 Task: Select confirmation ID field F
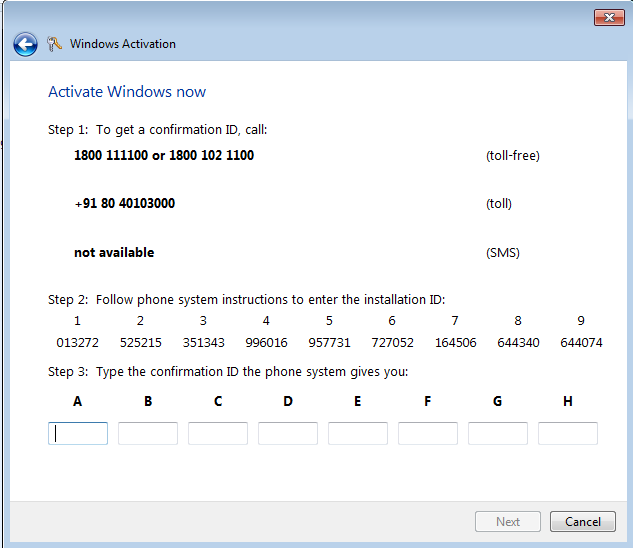428,433
